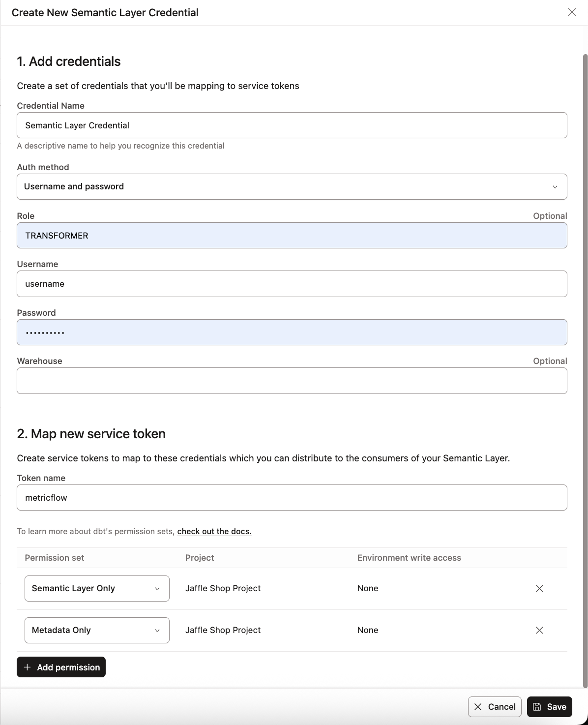Remove the Metadata Only permission row
The image size is (588, 725).
(x=539, y=630)
